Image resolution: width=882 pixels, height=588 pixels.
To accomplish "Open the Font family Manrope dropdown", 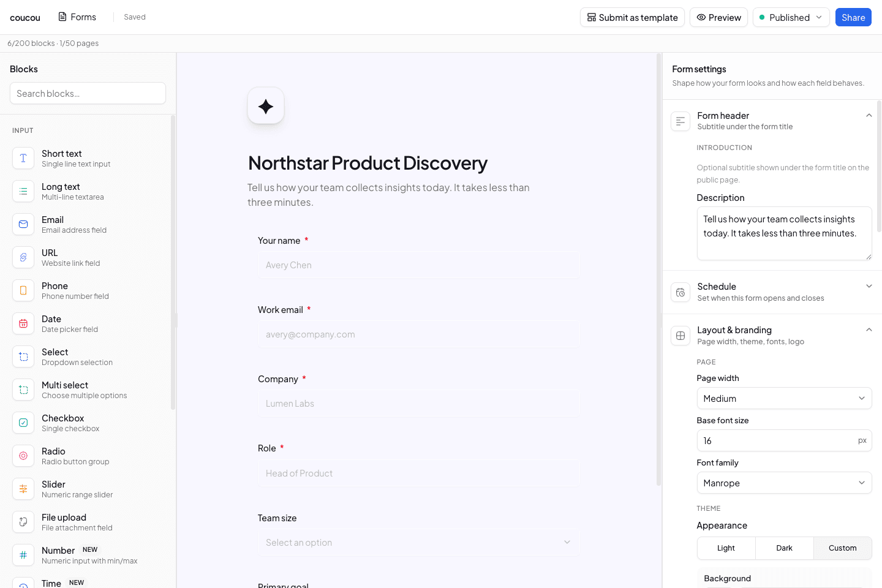I will (784, 483).
